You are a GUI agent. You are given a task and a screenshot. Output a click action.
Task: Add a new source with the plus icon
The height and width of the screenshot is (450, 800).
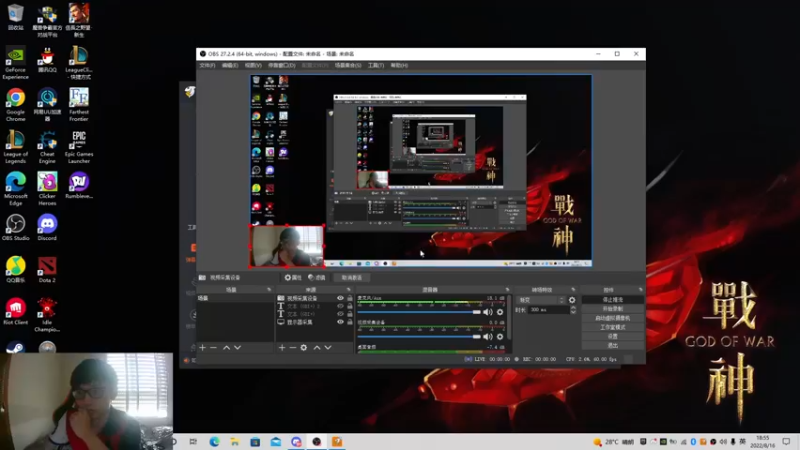click(282, 347)
